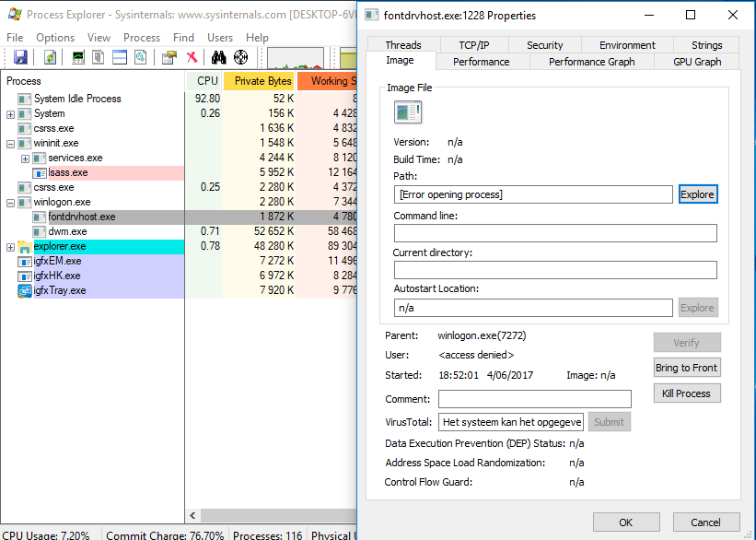Click the Command line input field
756x540 pixels.
point(555,233)
